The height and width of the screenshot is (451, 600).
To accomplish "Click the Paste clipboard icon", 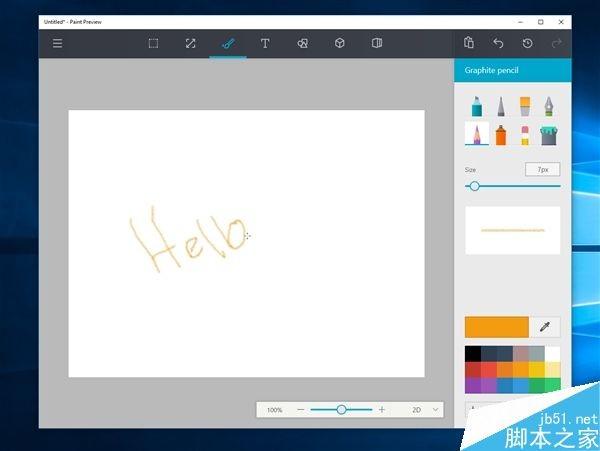I will [x=469, y=44].
